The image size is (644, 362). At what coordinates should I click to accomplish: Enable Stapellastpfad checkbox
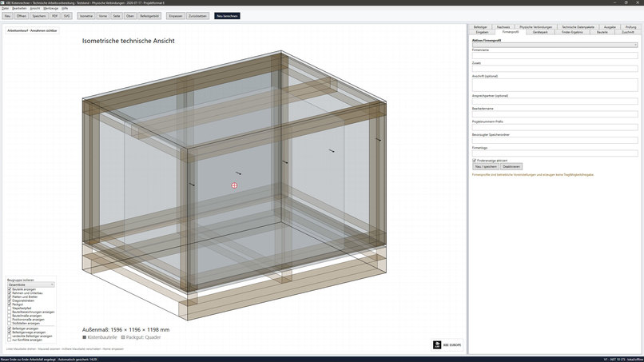[x=10, y=308]
